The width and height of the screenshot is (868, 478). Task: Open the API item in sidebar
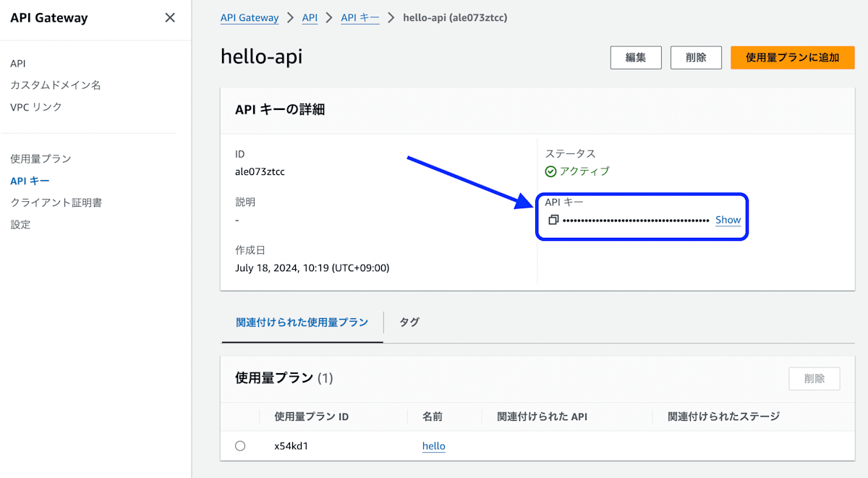18,64
